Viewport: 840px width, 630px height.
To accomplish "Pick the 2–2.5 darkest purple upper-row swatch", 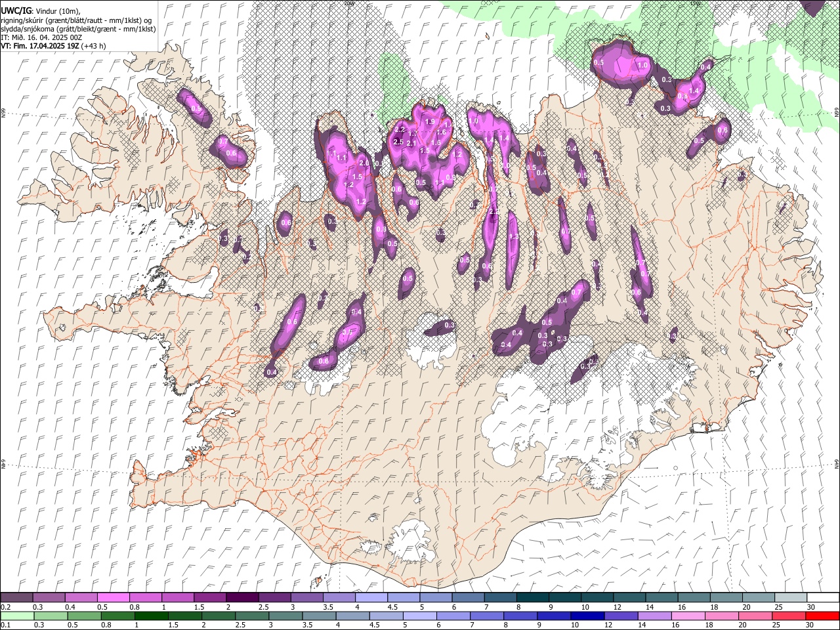I will click(x=242, y=597).
